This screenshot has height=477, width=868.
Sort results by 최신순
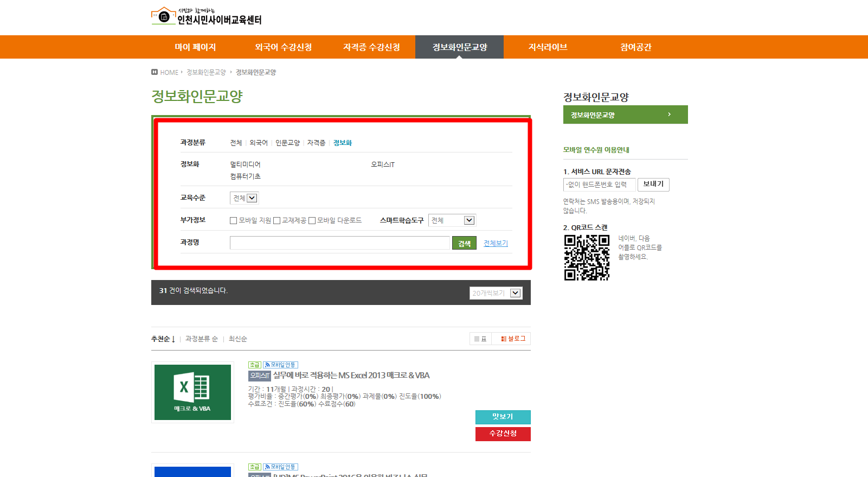[x=237, y=339]
